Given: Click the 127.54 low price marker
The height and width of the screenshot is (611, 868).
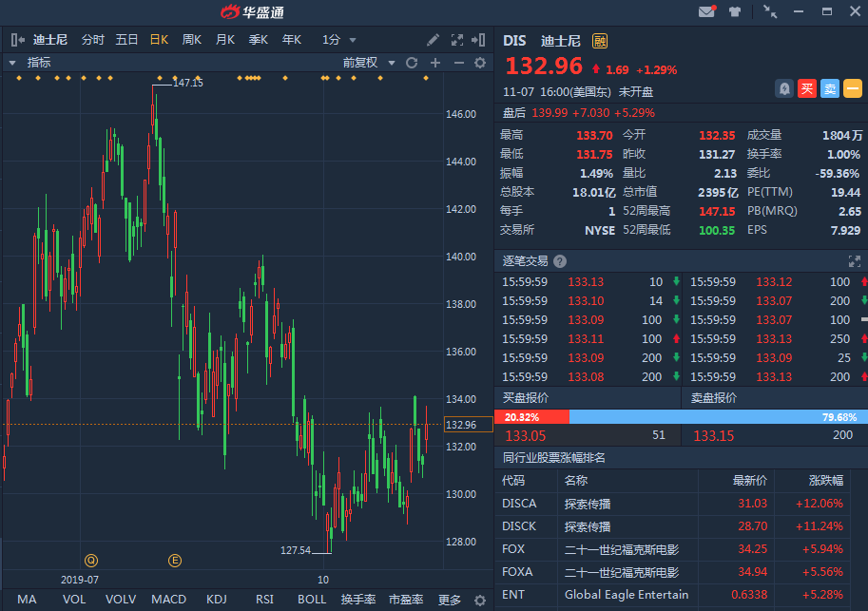Looking at the screenshot, I should point(296,550).
